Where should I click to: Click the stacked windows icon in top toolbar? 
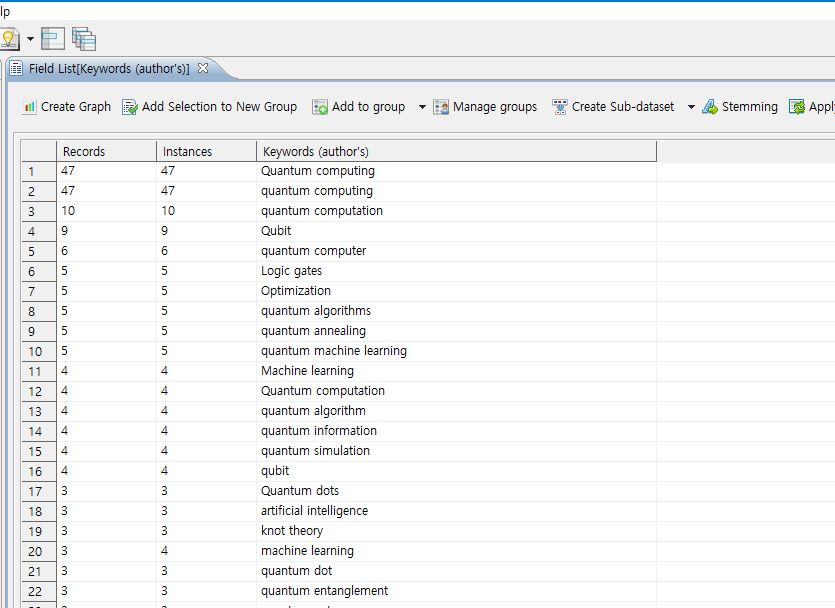click(x=84, y=39)
